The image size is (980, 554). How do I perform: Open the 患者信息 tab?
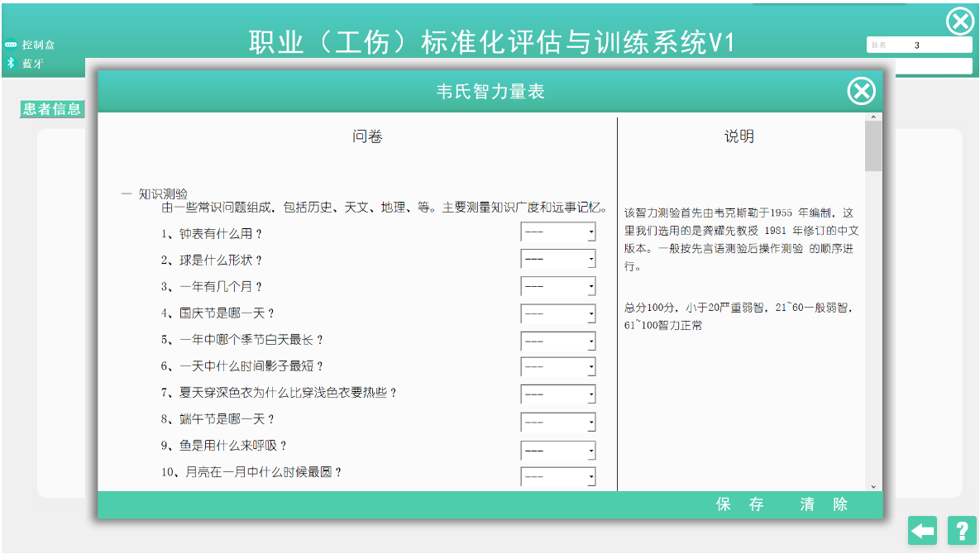[x=52, y=109]
